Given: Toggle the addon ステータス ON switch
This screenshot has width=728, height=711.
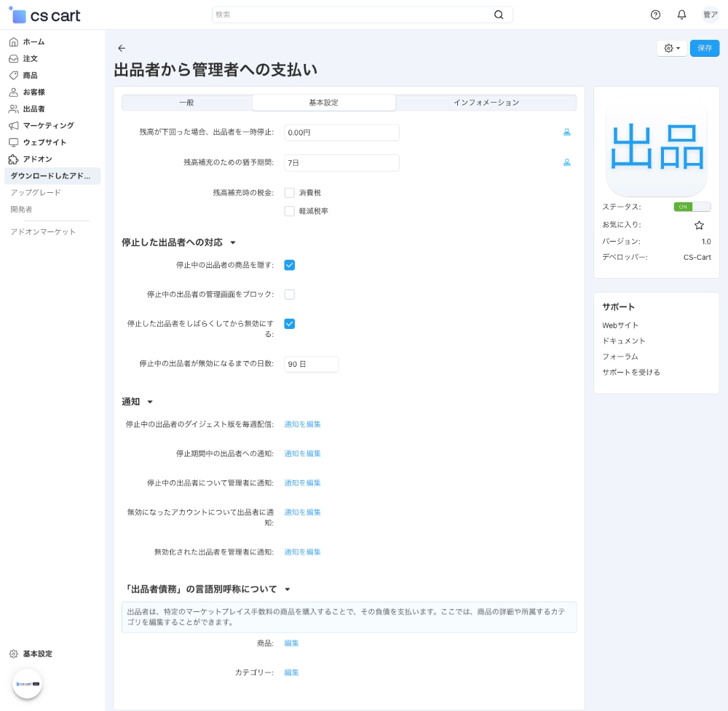Looking at the screenshot, I should 692,207.
